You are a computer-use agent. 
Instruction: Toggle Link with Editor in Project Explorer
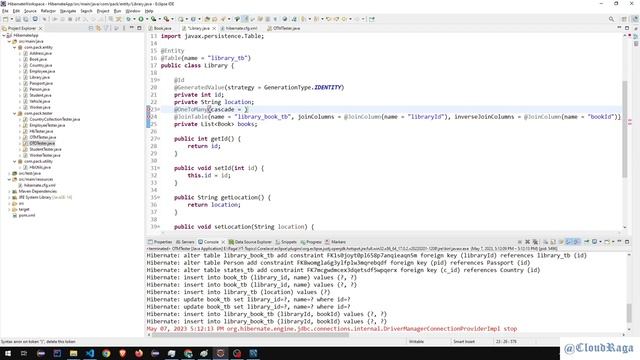(x=98, y=28)
